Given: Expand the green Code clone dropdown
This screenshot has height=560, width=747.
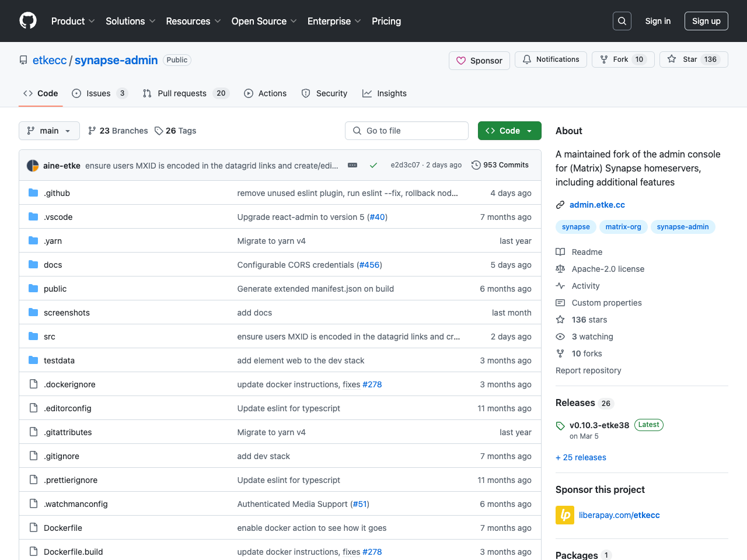Looking at the screenshot, I should 509,131.
